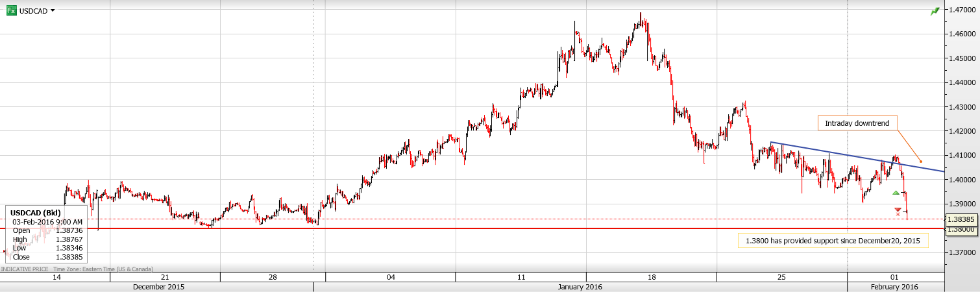Click the 1.47000 price axis label
Screen dimensions: 980x292
point(963,10)
